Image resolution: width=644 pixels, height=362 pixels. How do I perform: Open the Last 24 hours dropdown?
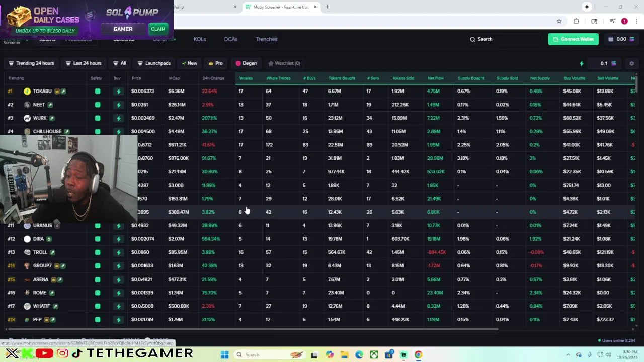[x=84, y=63]
